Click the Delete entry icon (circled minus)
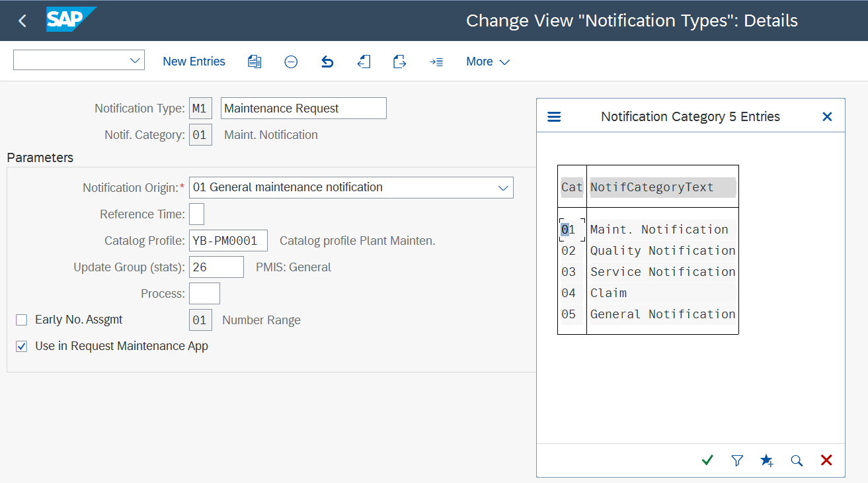This screenshot has width=868, height=483. (291, 61)
